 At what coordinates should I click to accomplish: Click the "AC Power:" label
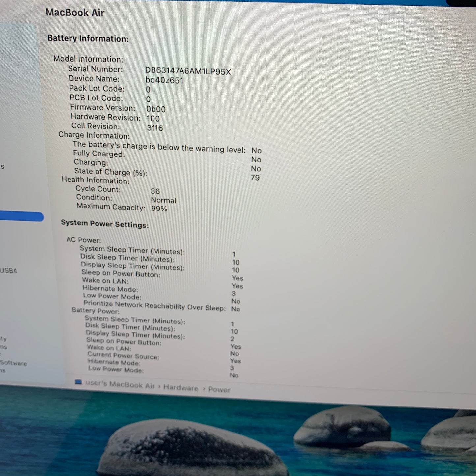point(84,240)
